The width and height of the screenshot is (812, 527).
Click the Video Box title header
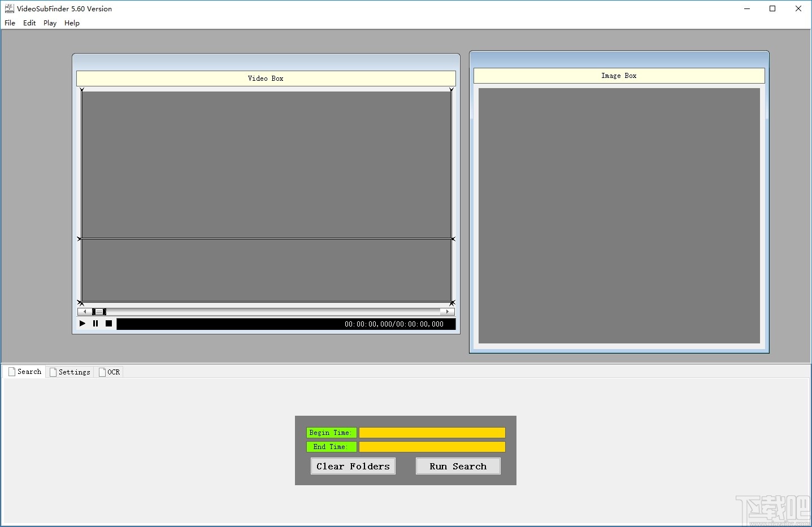click(266, 79)
